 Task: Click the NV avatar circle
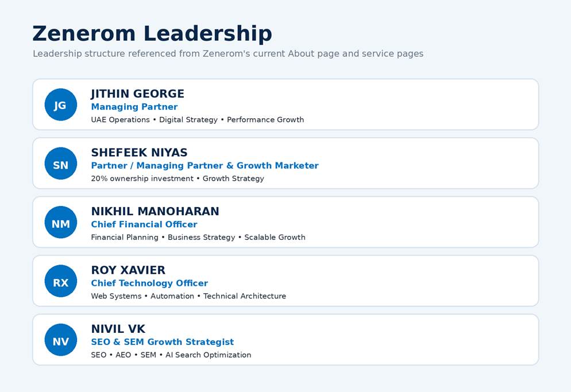[x=61, y=340]
